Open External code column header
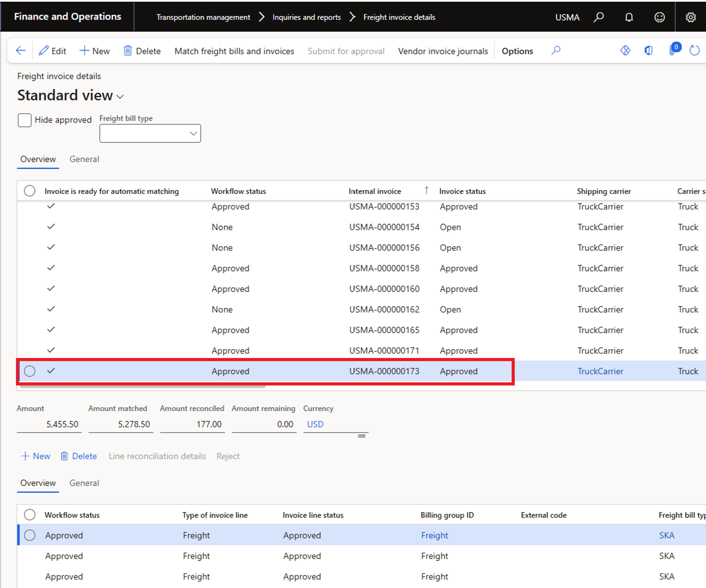 (x=544, y=515)
